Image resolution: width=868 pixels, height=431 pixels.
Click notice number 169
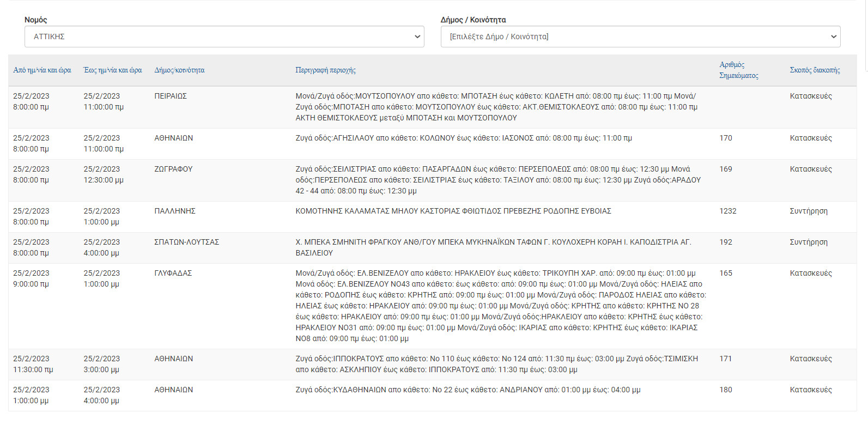tap(726, 169)
